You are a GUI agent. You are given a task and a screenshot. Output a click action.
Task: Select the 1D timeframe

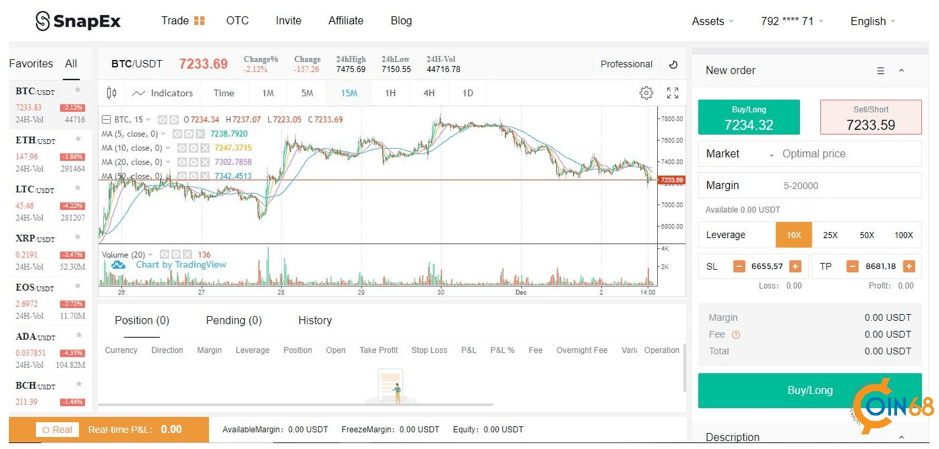pyautogui.click(x=468, y=93)
